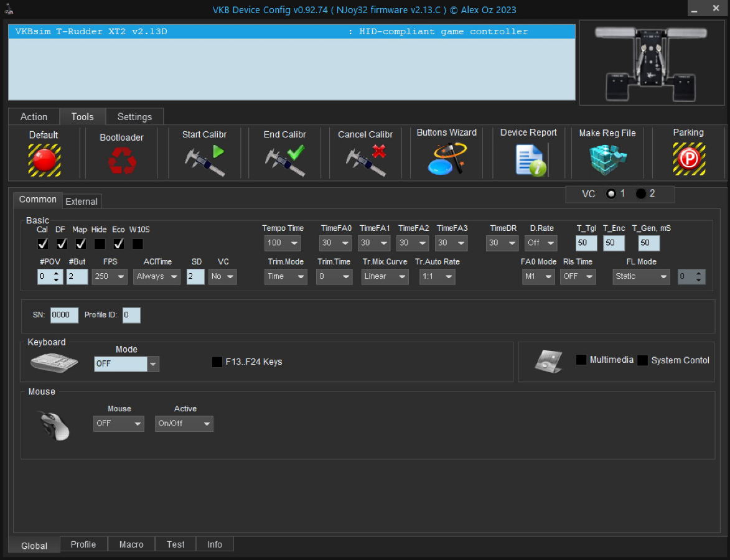This screenshot has height=560, width=730.
Task: Open the Tr.Mix.Curve Linear dropdown
Action: [385, 276]
